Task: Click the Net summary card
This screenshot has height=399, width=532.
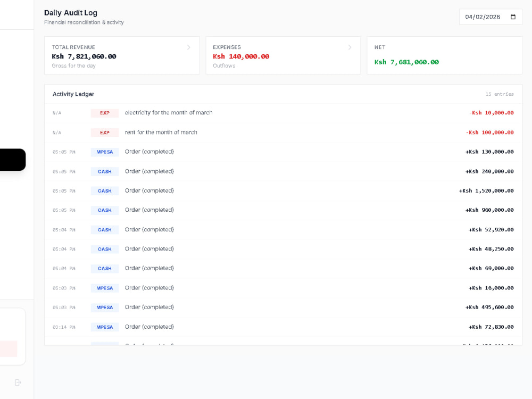Action: tap(444, 55)
